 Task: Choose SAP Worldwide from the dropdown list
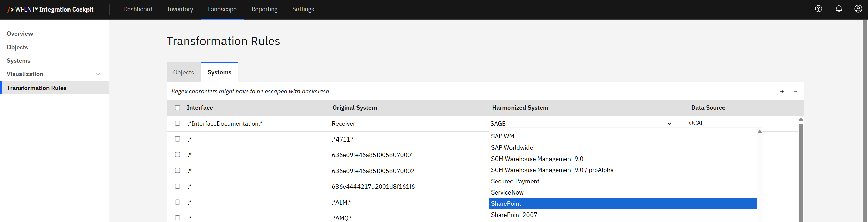(623, 148)
